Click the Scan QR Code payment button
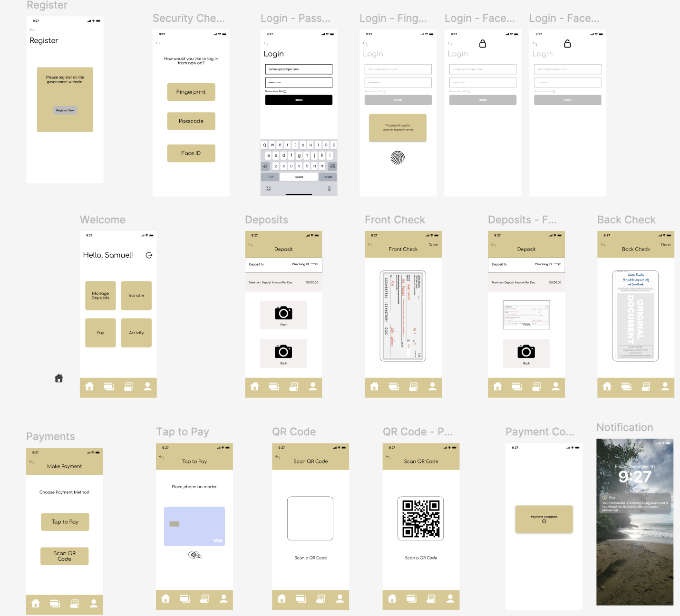The image size is (680, 616). click(x=65, y=556)
